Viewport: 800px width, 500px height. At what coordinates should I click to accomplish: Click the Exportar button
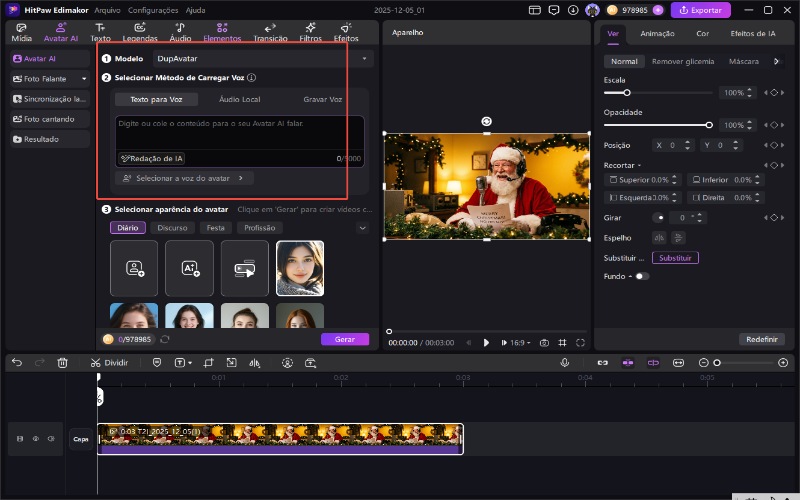click(x=700, y=10)
